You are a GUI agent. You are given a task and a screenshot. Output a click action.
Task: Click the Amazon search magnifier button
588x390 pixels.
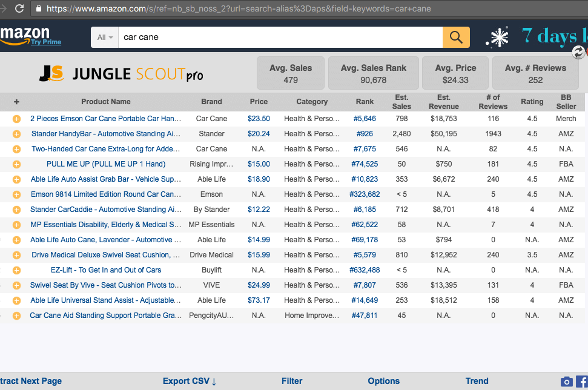coord(456,37)
